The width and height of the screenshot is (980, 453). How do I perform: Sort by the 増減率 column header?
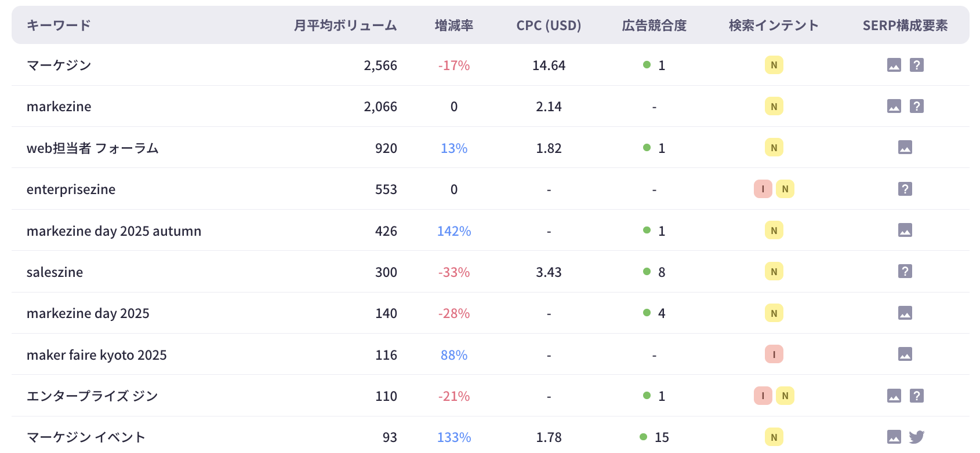coord(454,25)
